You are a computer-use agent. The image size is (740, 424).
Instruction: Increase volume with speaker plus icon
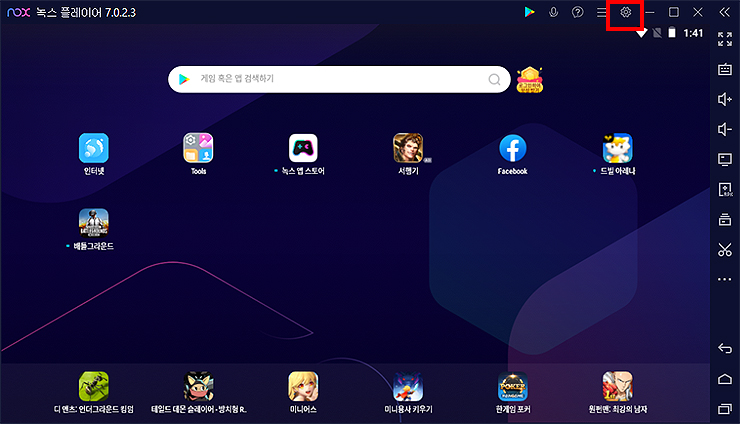click(725, 99)
